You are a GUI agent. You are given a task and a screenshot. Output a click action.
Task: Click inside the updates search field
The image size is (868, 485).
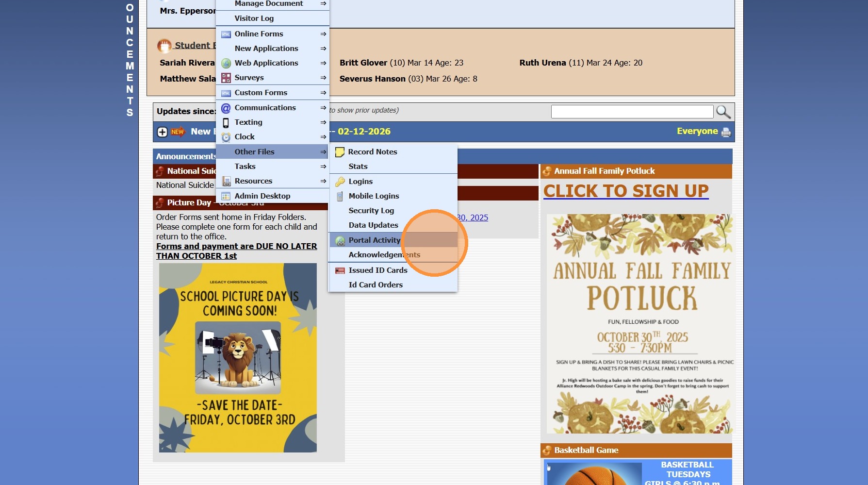[632, 112]
